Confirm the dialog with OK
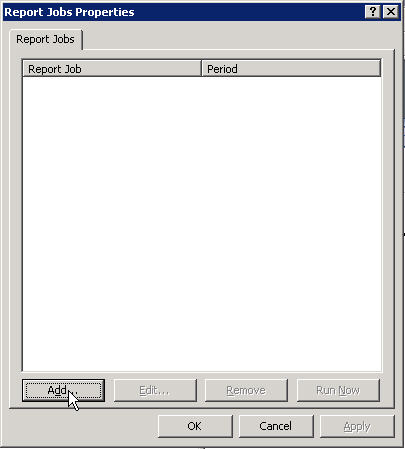Viewport: 405px width, 449px height. [195, 426]
